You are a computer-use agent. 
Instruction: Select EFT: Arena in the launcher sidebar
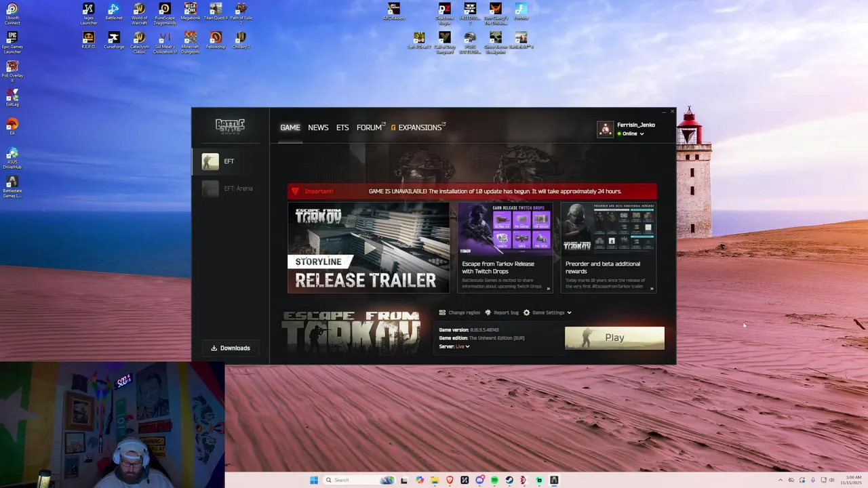pyautogui.click(x=231, y=188)
